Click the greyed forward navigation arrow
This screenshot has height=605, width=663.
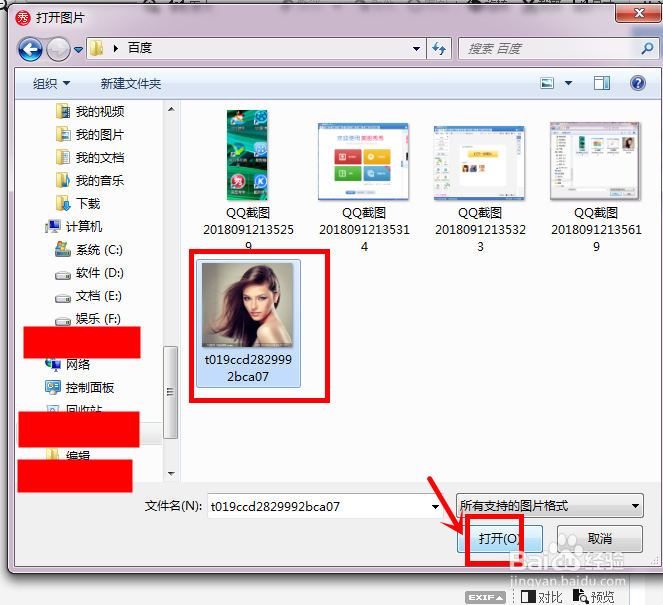pyautogui.click(x=58, y=49)
